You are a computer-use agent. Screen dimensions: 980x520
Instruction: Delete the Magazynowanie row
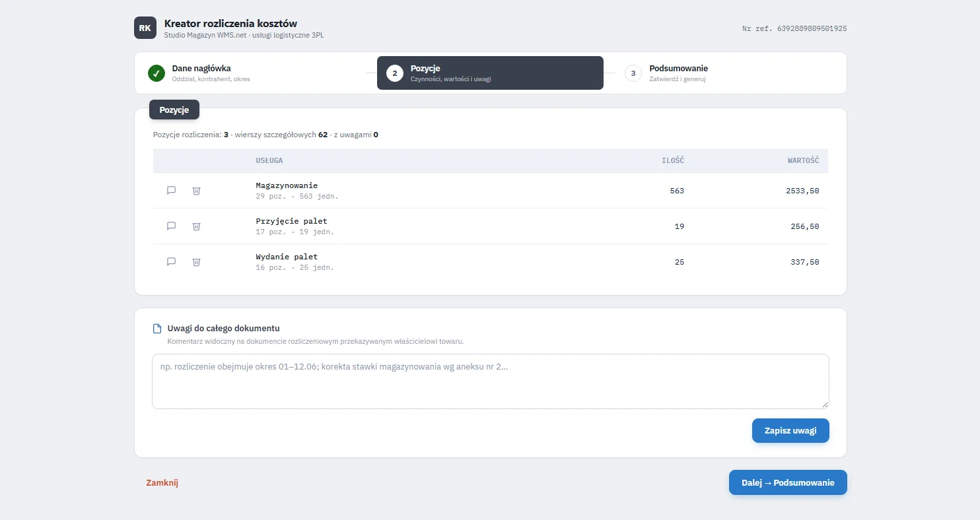(x=196, y=191)
